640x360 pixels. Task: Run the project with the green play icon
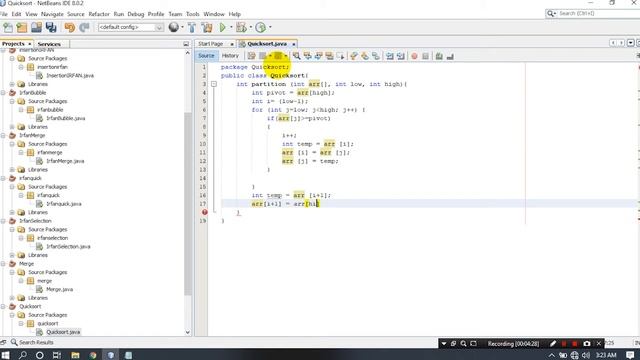(222, 27)
